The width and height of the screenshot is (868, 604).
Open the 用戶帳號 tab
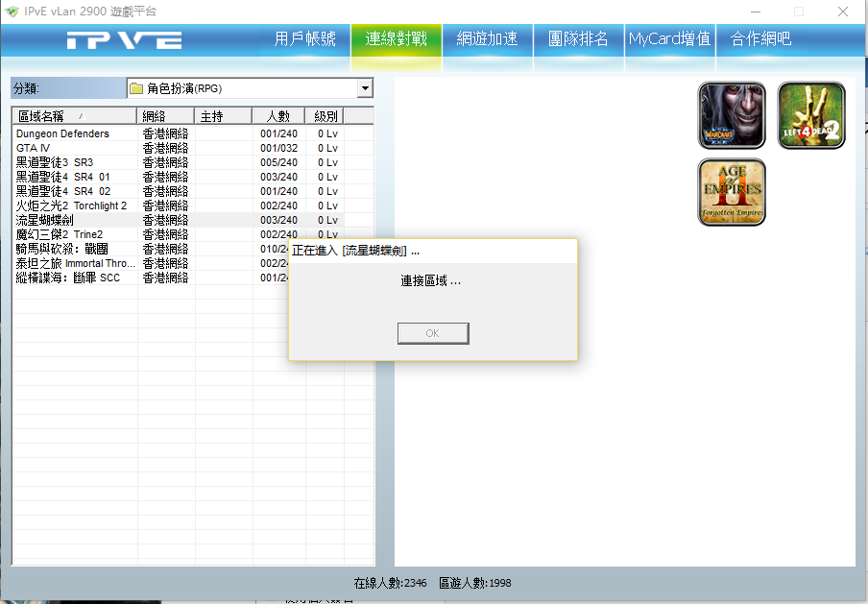coord(305,39)
